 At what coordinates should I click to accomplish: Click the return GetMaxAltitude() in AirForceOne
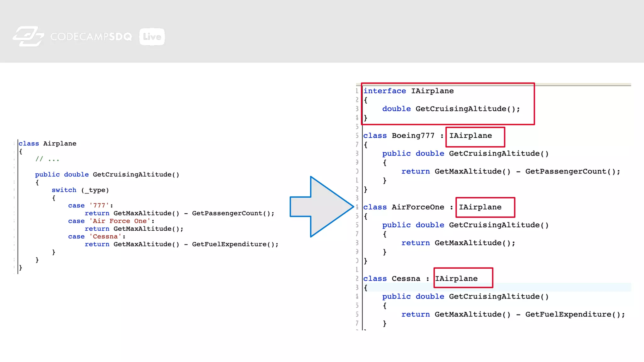point(458,243)
